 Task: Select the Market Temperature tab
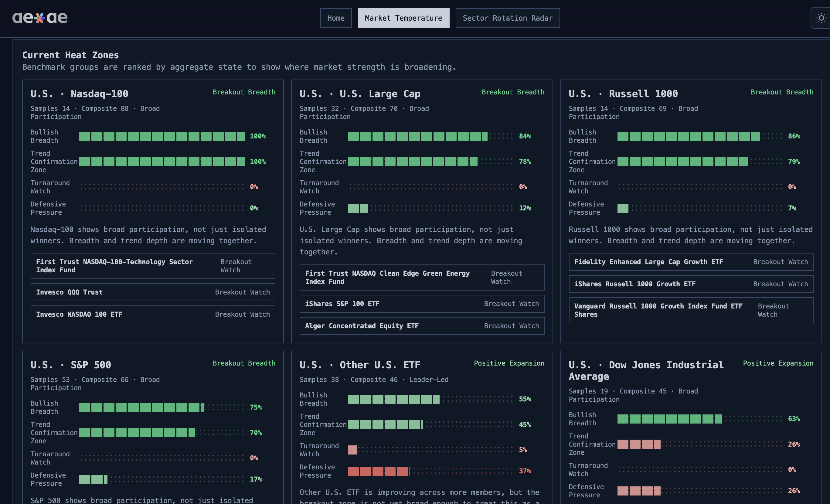click(x=403, y=18)
